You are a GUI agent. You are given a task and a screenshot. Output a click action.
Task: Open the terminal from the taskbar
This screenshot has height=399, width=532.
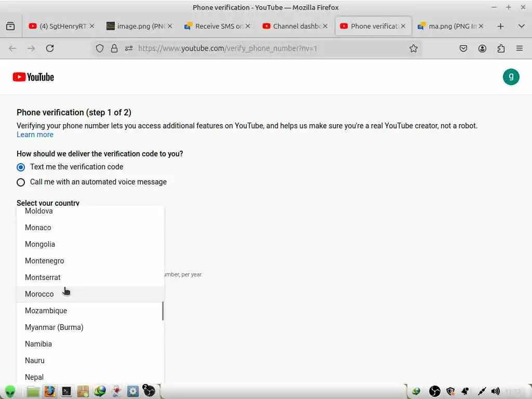(66, 392)
